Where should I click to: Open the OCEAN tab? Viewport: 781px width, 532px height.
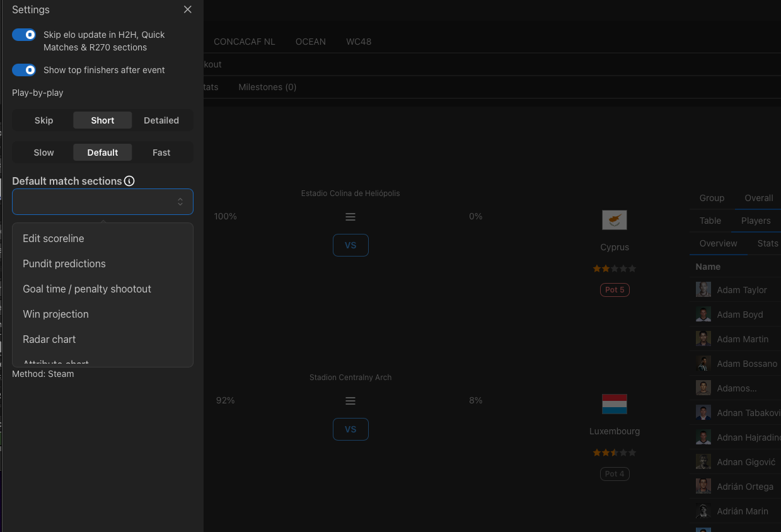(311, 42)
